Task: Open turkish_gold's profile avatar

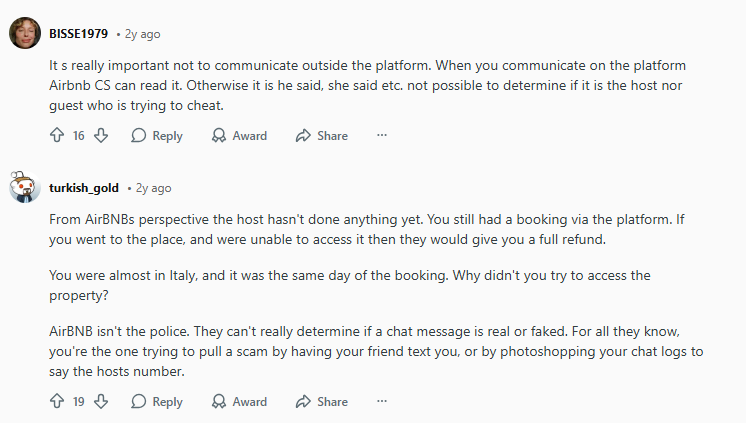Action: 24,187
